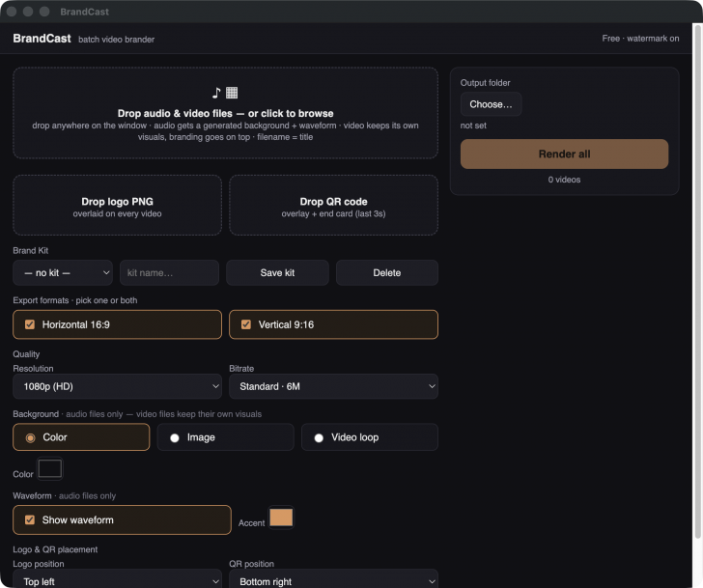The width and height of the screenshot is (703, 588).
Task: Click the film grid icon in drop zone
Action: coord(232,93)
